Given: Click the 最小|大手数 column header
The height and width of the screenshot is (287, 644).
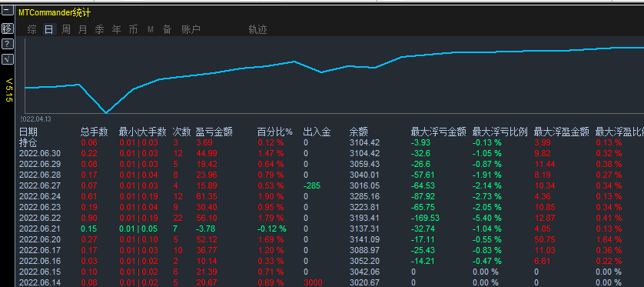Looking at the screenshot, I should coord(142,132).
